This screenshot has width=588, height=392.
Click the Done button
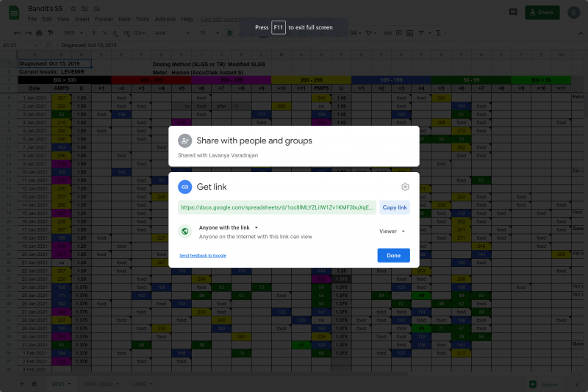393,255
